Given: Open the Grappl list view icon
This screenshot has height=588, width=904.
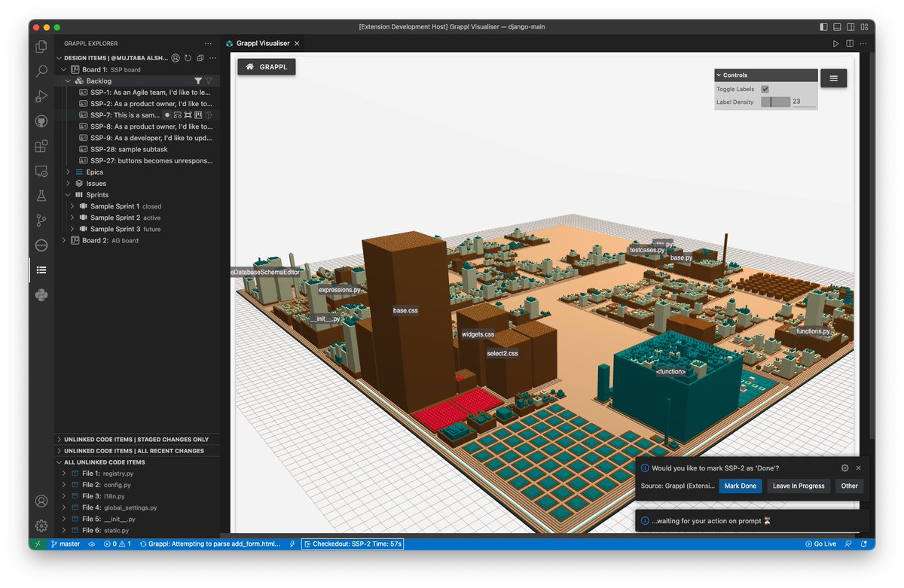Looking at the screenshot, I should click(x=41, y=270).
